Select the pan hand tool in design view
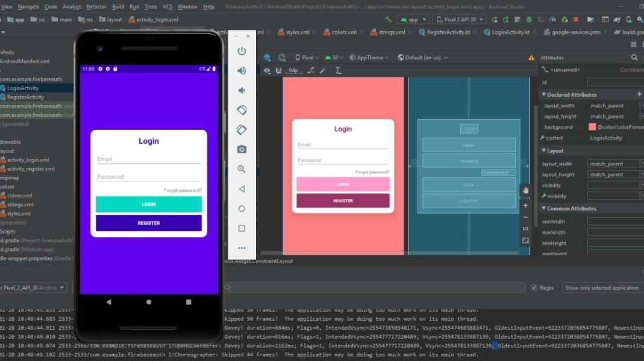Viewport: 644px width, 361px height. [525, 190]
